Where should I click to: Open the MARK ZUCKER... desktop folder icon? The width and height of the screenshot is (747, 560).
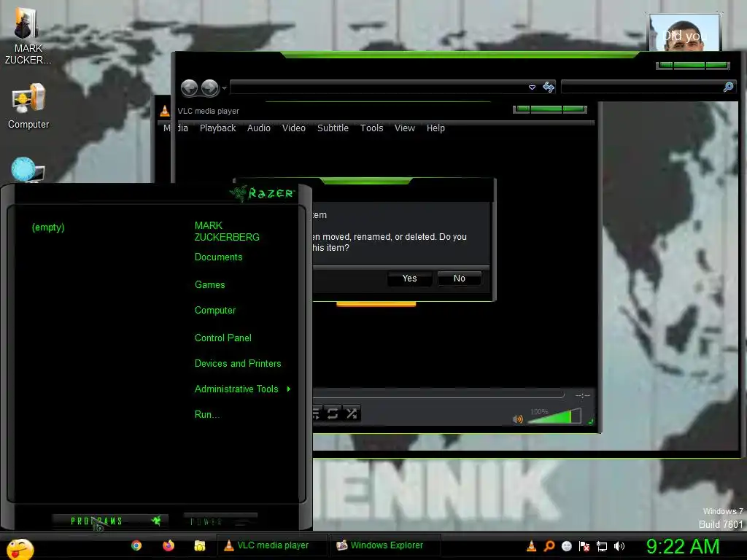[x=27, y=36]
